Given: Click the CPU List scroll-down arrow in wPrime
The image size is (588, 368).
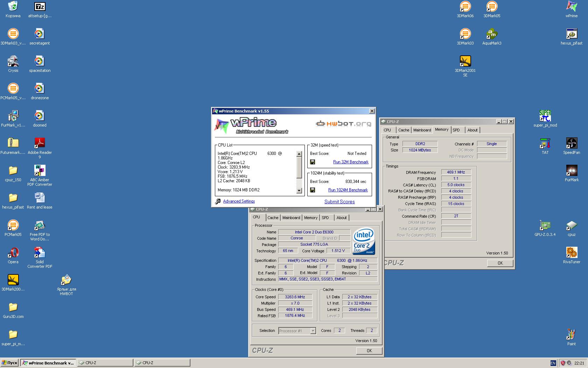Looking at the screenshot, I should 299,190.
